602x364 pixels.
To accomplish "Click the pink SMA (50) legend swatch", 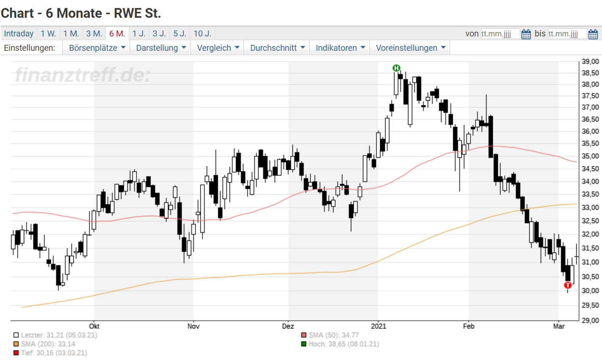I will 304,335.
